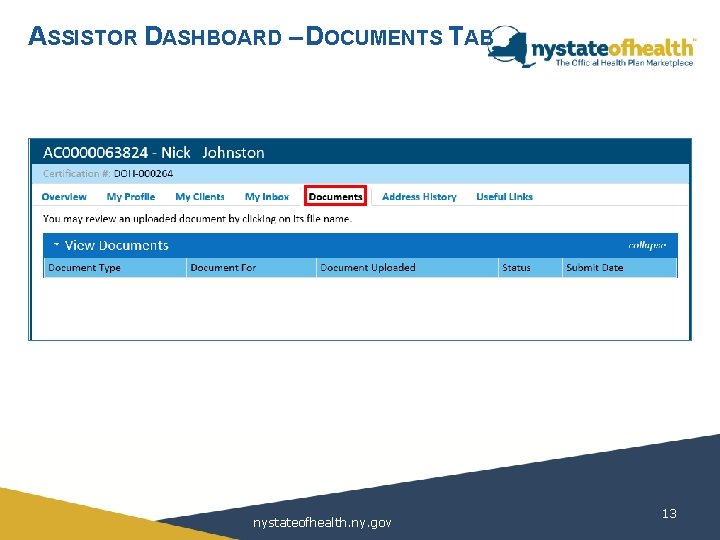Click the page number 13
720x540 pixels.
coord(669,513)
